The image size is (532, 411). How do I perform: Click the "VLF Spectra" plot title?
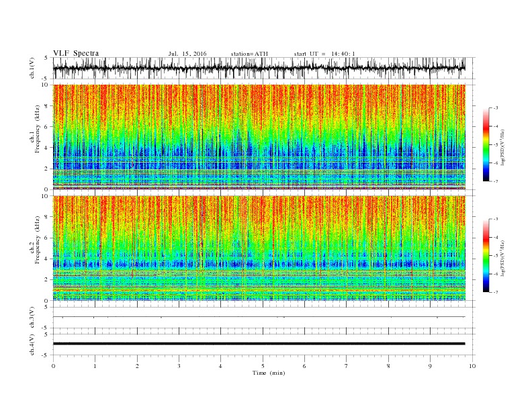(x=76, y=53)
